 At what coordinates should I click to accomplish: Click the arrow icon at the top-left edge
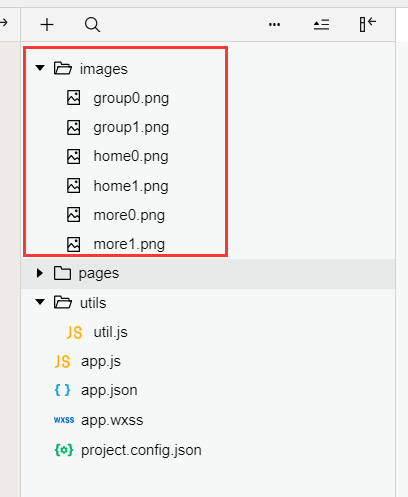point(4,23)
